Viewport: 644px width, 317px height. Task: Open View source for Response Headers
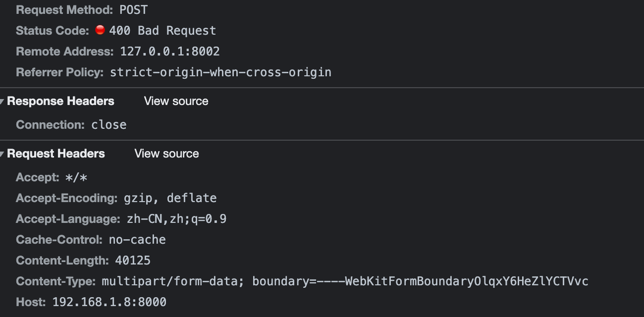click(176, 101)
